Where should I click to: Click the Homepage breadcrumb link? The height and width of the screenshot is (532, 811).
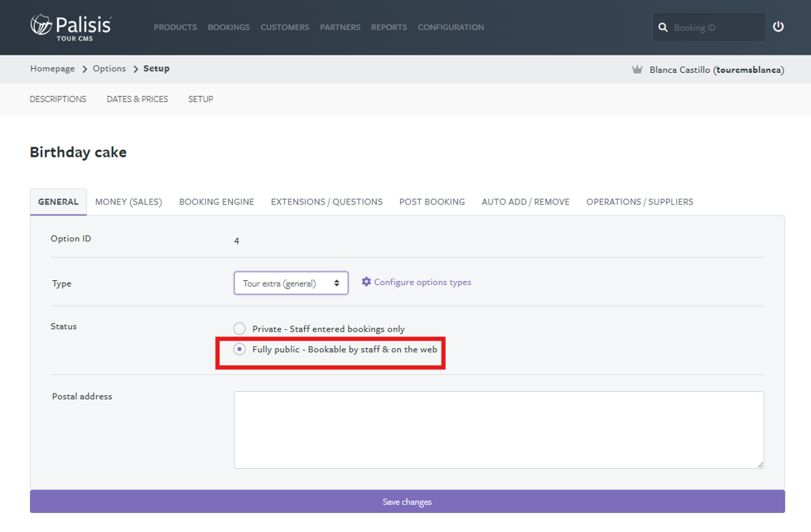pyautogui.click(x=51, y=69)
